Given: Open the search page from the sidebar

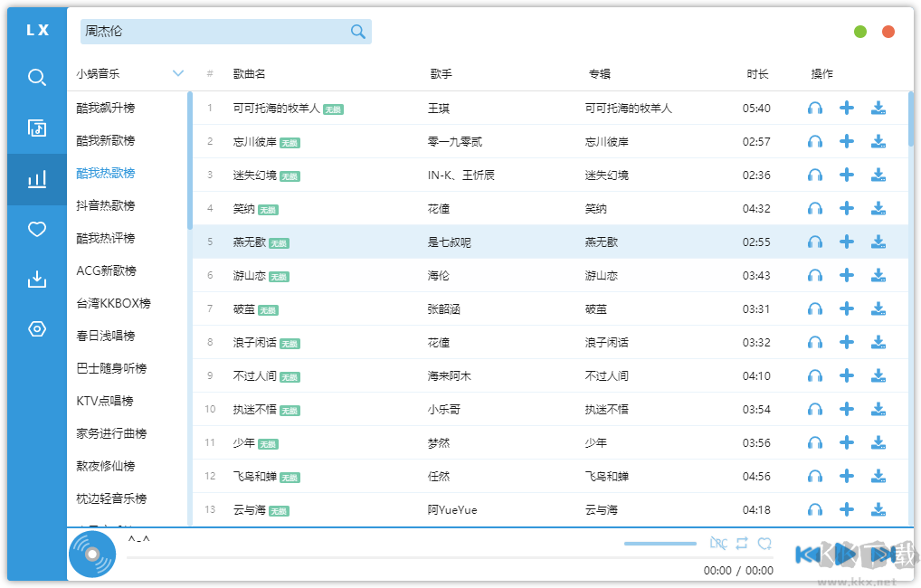Looking at the screenshot, I should (36, 78).
